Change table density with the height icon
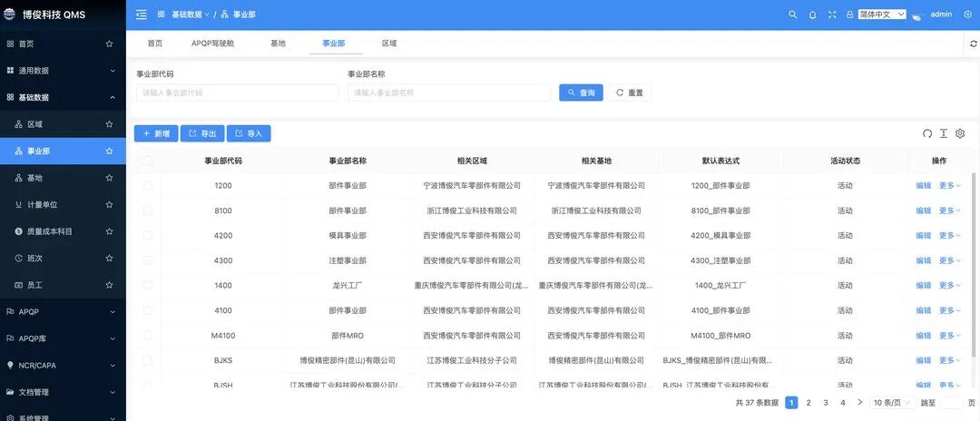The height and width of the screenshot is (421, 980). pyautogui.click(x=944, y=133)
